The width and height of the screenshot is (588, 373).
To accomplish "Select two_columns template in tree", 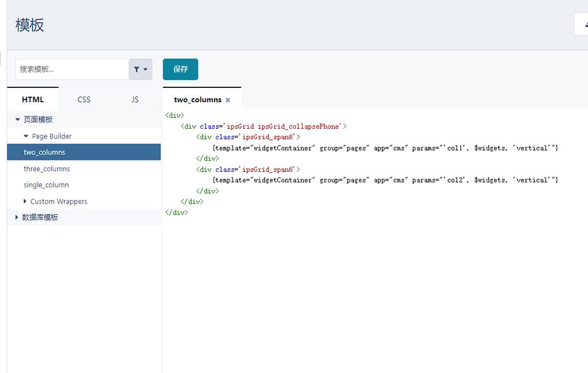I will pyautogui.click(x=84, y=152).
